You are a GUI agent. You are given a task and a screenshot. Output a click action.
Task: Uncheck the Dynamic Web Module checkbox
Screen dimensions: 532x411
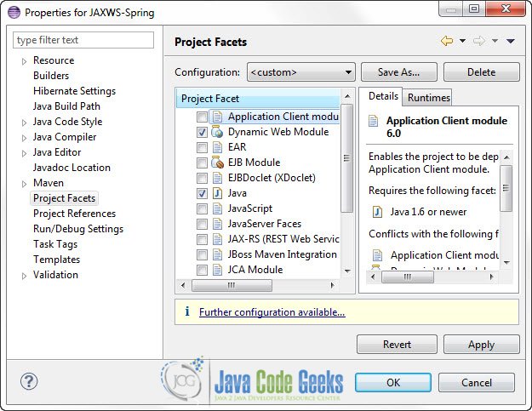202,132
